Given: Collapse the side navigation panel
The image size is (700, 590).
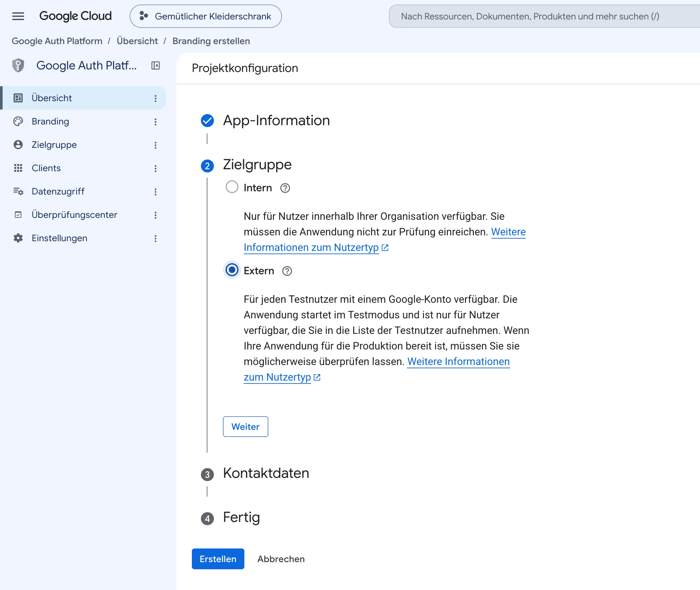Looking at the screenshot, I should pos(156,65).
